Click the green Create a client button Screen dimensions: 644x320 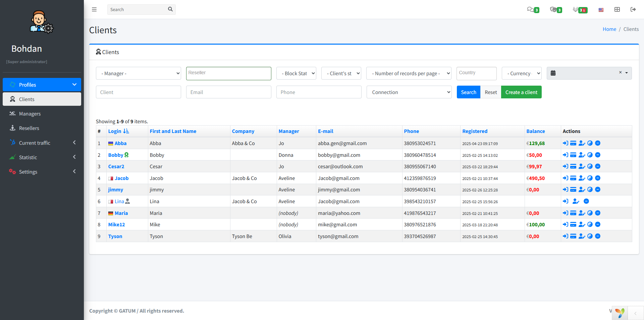click(521, 92)
